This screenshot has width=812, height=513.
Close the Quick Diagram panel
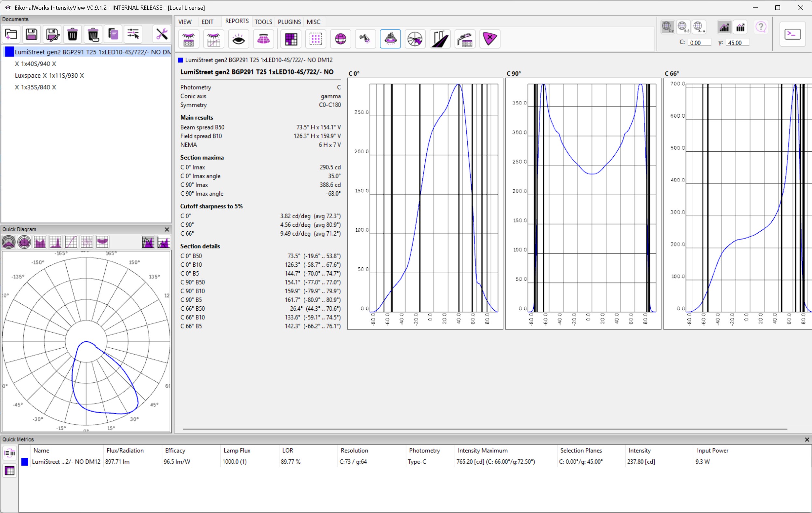166,229
